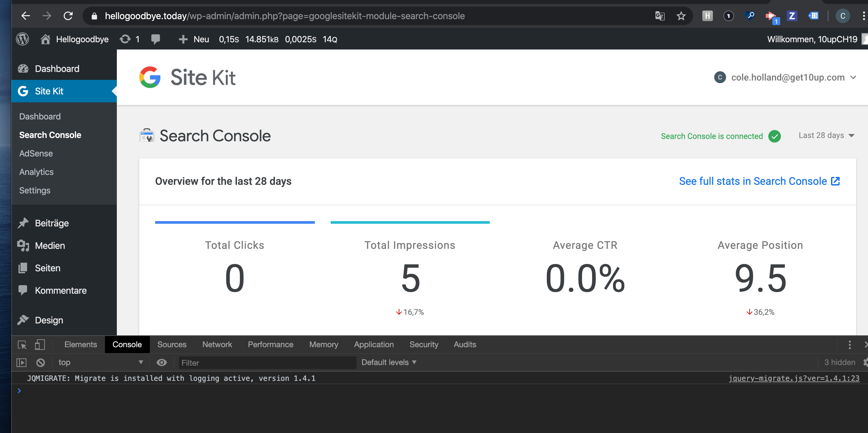Select the Total Impressions metric
The width and height of the screenshot is (868, 433).
(410, 270)
